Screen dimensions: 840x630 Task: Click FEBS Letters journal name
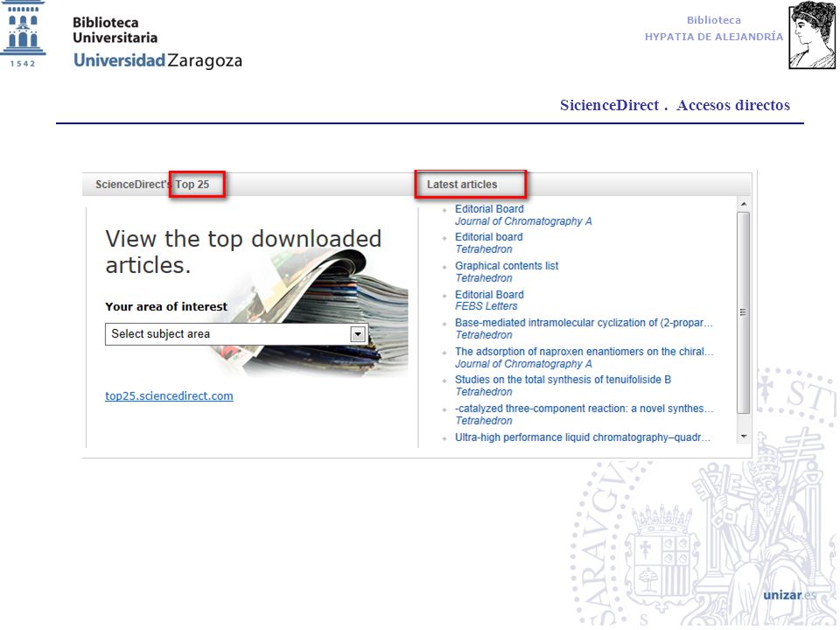click(x=486, y=306)
